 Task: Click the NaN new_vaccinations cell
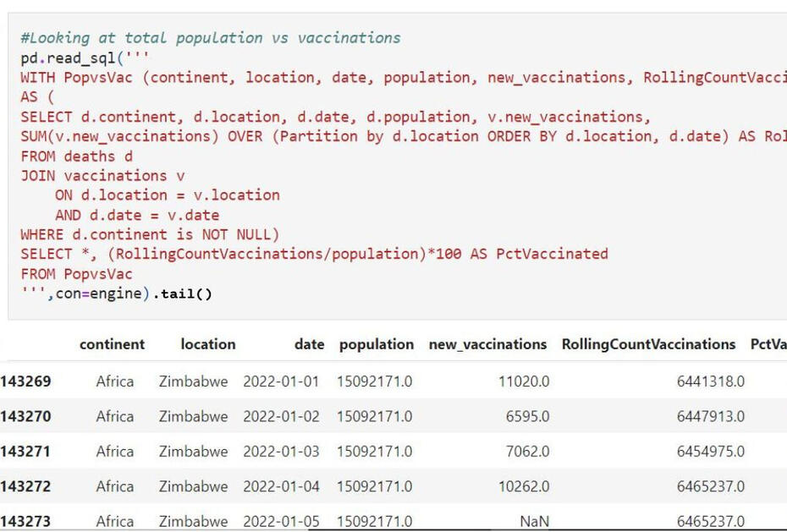[x=534, y=521]
